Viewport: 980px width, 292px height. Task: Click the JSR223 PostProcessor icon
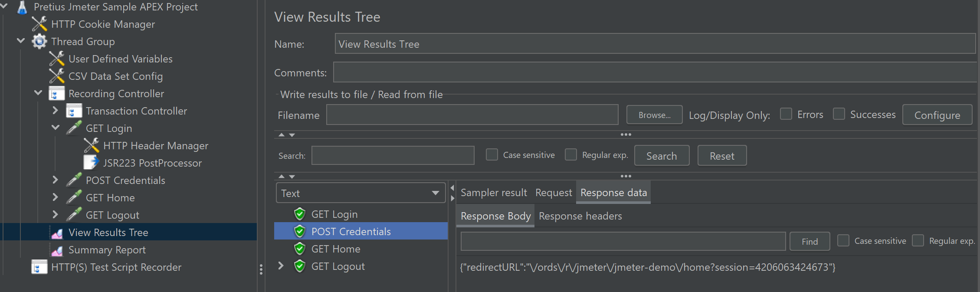pos(91,163)
